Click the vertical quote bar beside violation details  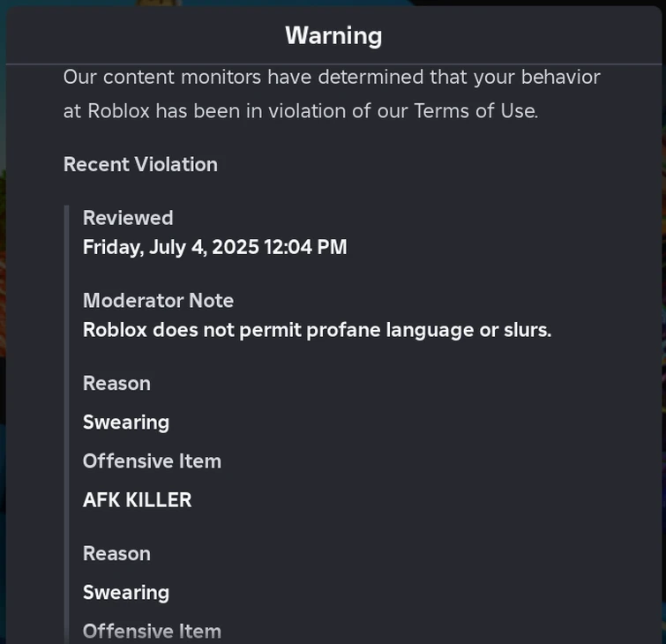[x=67, y=423]
